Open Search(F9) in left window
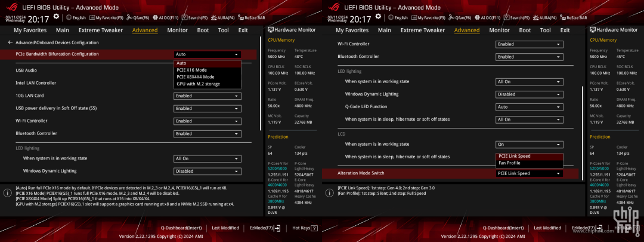The height and width of the screenshot is (242, 644). [x=194, y=18]
